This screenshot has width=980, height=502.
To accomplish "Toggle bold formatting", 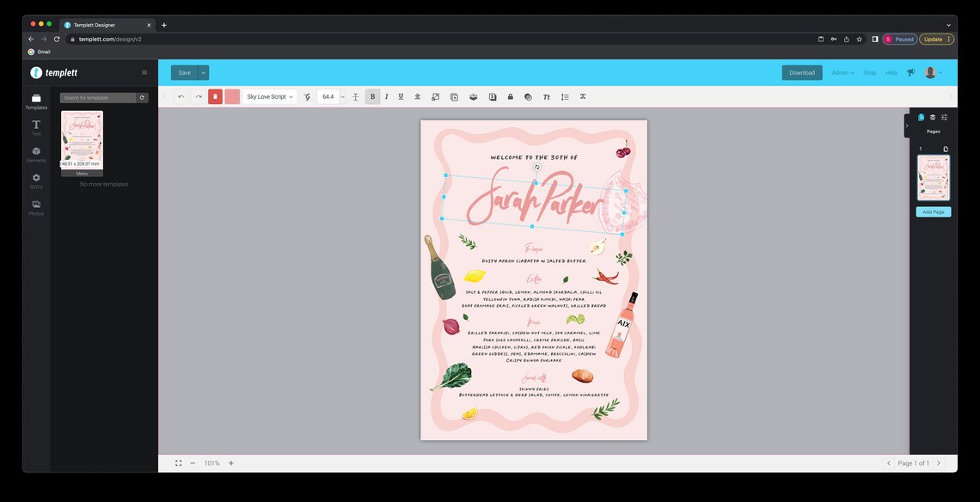I will 372,96.
